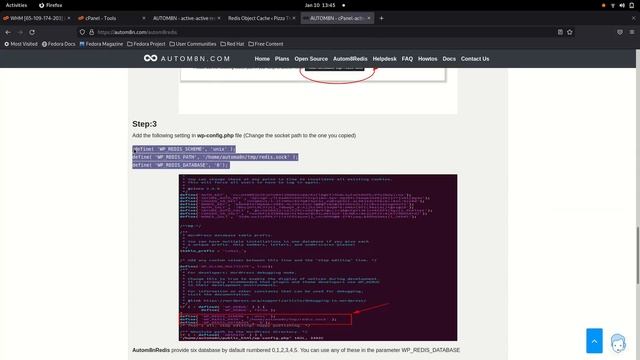Go to Home in site navigation

262,59
